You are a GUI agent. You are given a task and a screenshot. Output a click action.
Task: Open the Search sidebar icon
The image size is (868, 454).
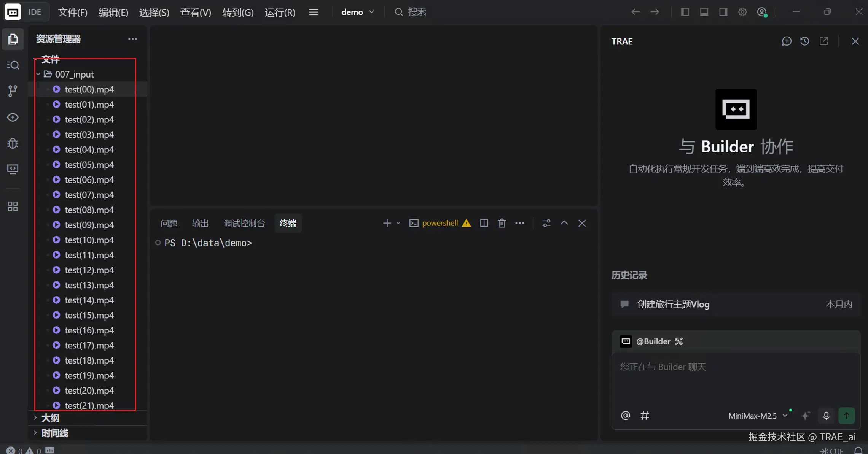tap(13, 65)
